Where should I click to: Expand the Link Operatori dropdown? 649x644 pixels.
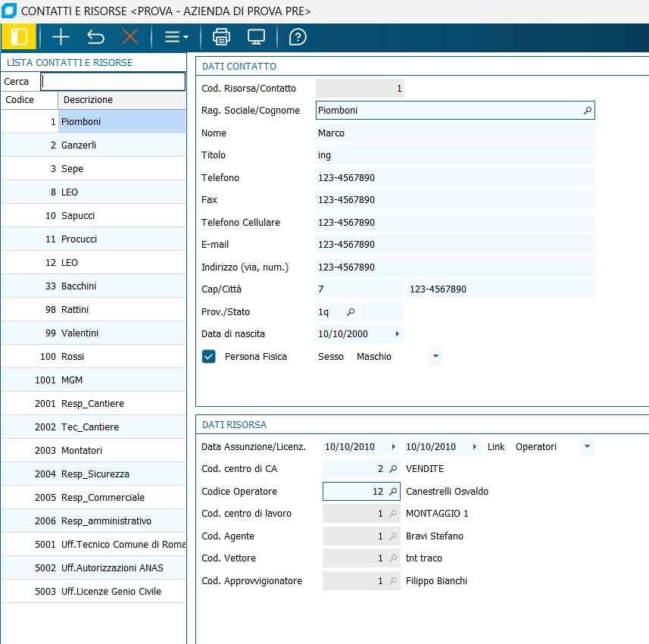(x=586, y=447)
